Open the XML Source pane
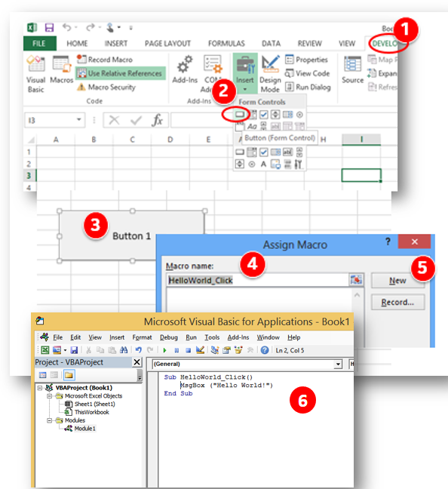This screenshot has height=489, width=448. [353, 70]
